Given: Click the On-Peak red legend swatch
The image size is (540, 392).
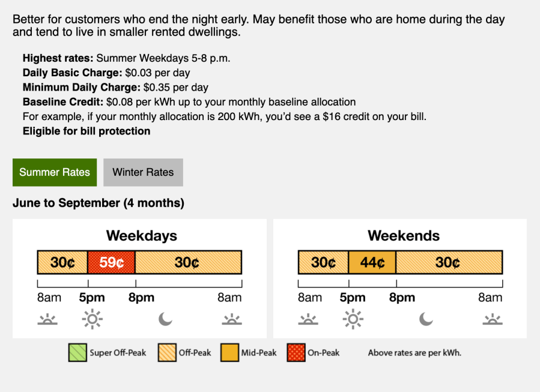Looking at the screenshot, I should (x=296, y=352).
